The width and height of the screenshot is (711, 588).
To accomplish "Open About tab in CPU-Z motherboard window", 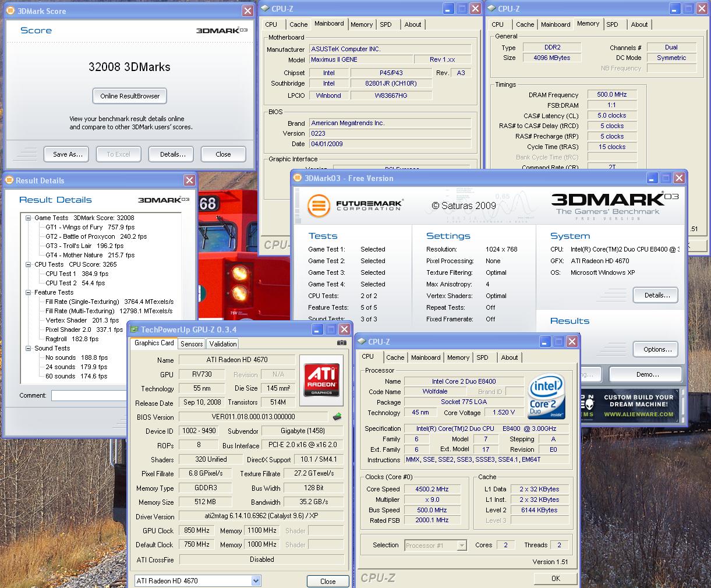I will tap(413, 24).
